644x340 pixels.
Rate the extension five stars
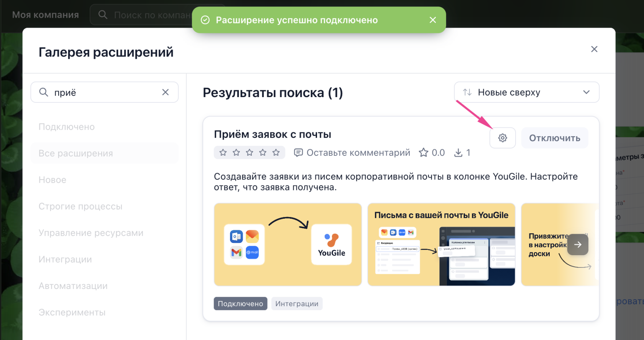click(x=276, y=153)
